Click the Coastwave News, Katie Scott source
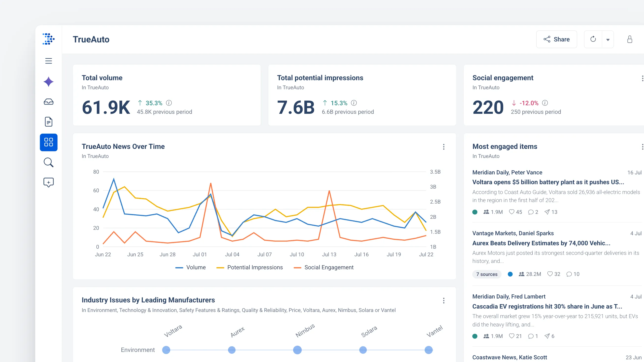Screen dimensions: 644x362 pos(510,357)
